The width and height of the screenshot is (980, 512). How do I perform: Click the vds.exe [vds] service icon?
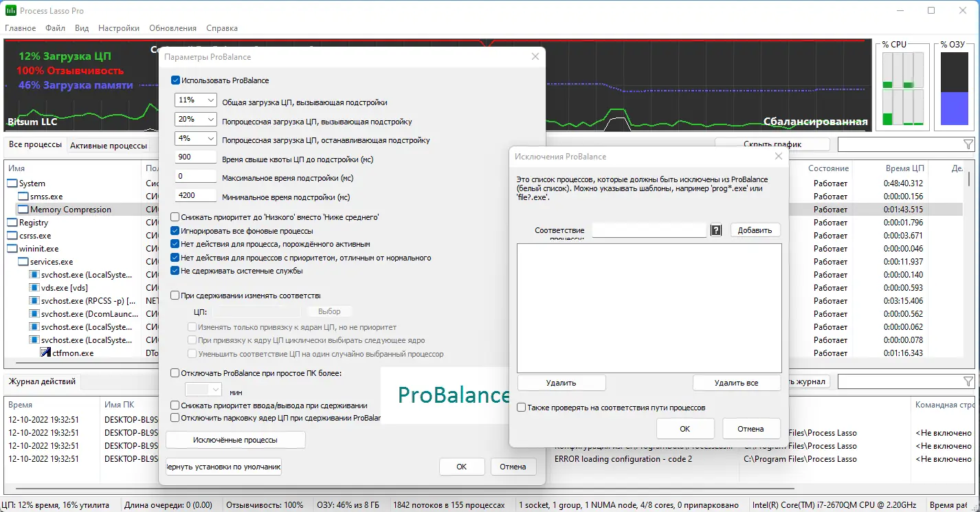[34, 288]
